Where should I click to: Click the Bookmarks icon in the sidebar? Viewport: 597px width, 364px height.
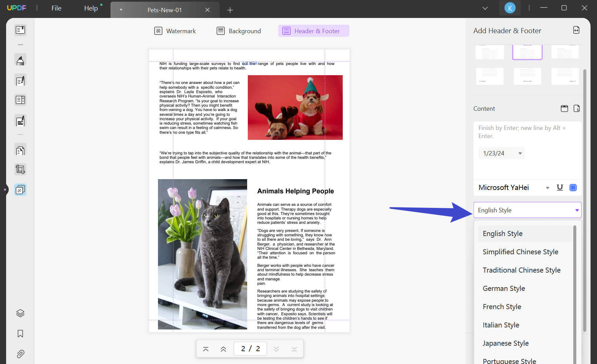[x=20, y=334]
